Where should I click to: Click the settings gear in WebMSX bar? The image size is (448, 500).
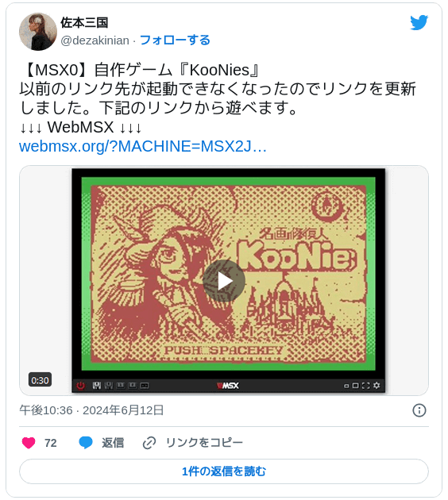click(377, 386)
